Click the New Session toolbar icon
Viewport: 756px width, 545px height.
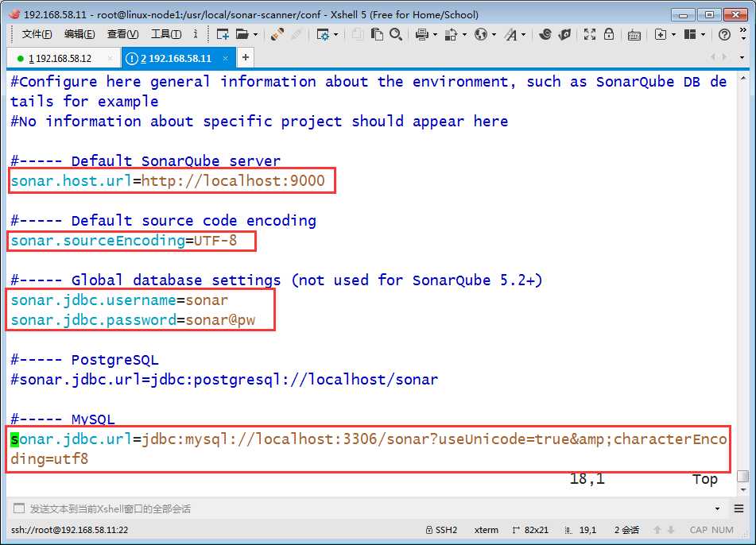pyautogui.click(x=223, y=34)
